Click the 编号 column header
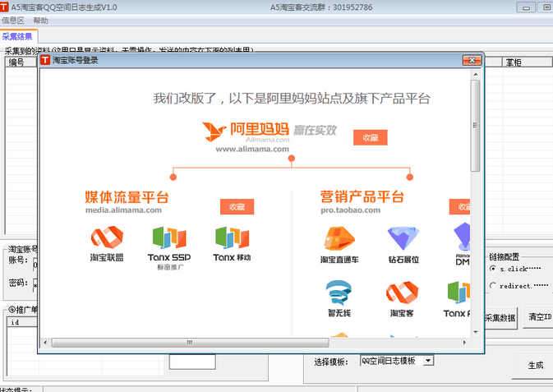This screenshot has width=553, height=392. [x=21, y=62]
